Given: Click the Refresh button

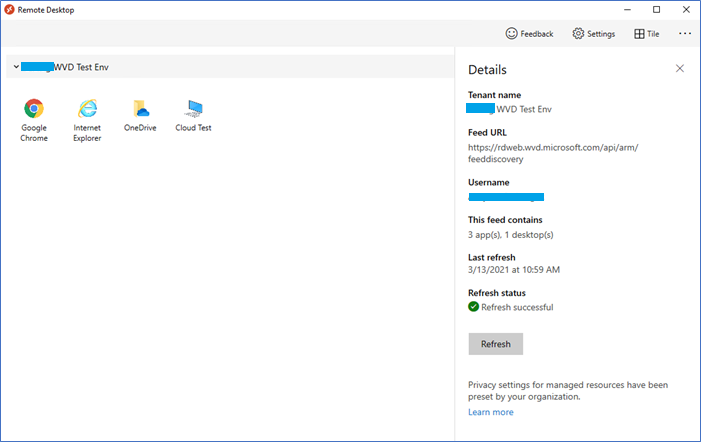Looking at the screenshot, I should (x=495, y=344).
